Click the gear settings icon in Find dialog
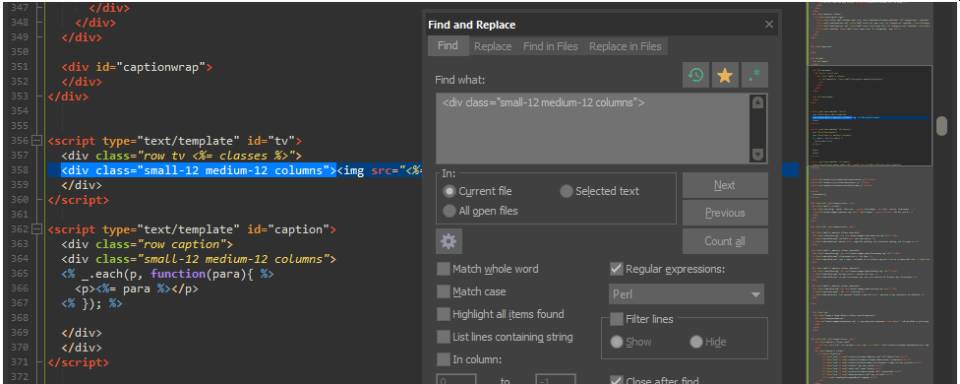 coord(449,241)
